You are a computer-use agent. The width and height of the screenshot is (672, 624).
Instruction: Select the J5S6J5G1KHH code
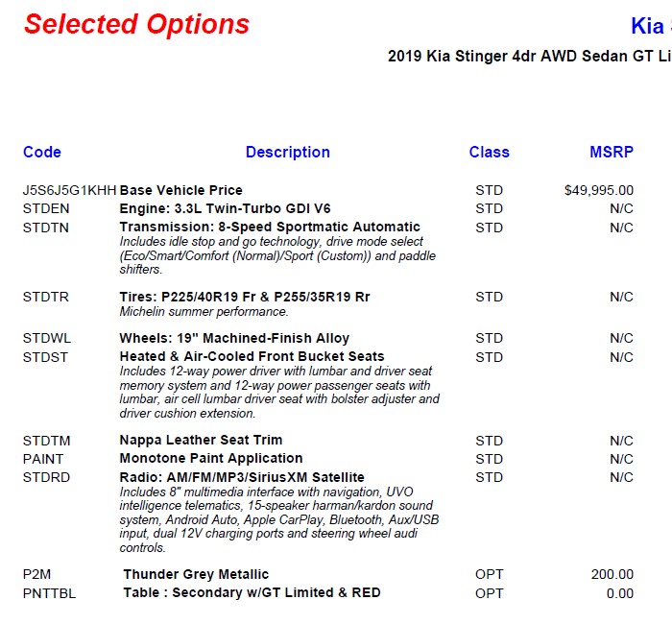pyautogui.click(x=69, y=190)
